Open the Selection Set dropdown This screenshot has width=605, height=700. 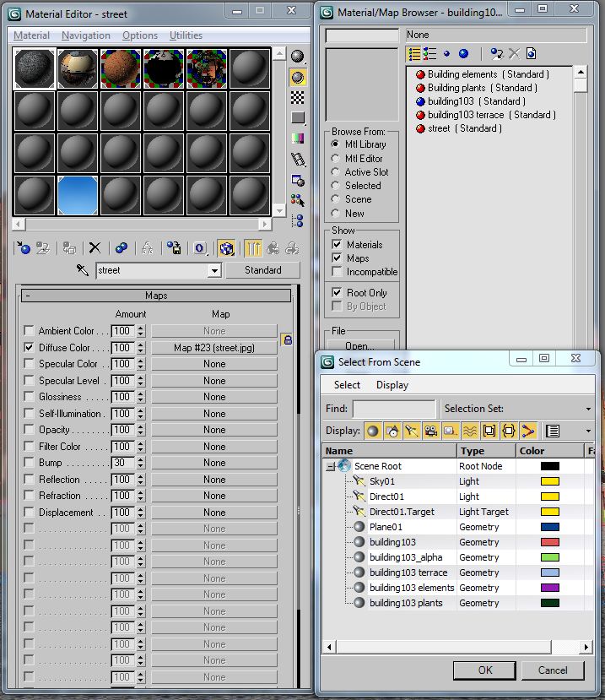click(588, 409)
